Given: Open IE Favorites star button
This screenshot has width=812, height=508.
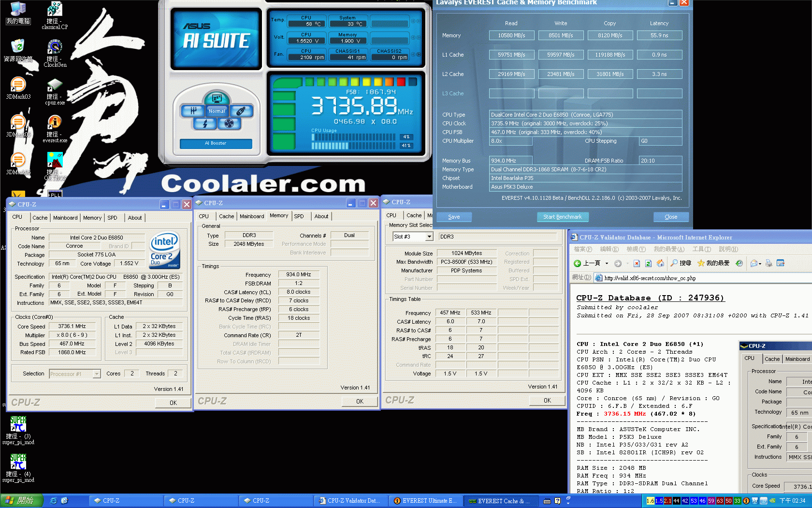Looking at the screenshot, I should click(x=713, y=263).
